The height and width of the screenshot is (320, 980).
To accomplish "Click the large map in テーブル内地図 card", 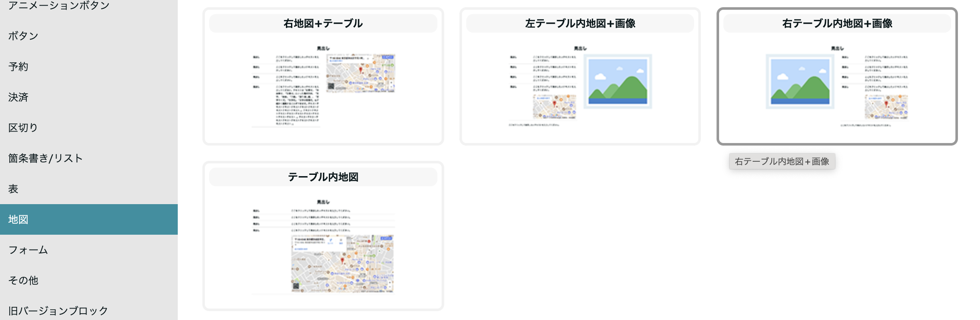I will (x=342, y=264).
